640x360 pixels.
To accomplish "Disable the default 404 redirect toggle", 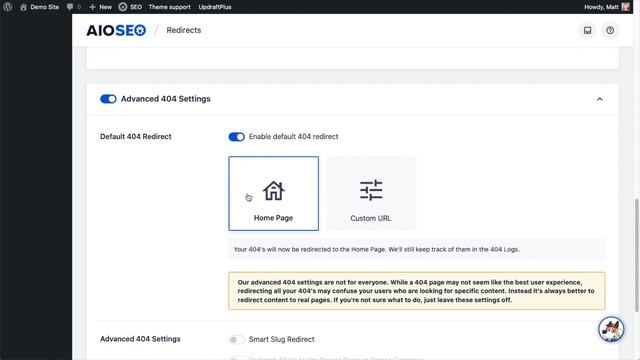I will click(x=236, y=137).
